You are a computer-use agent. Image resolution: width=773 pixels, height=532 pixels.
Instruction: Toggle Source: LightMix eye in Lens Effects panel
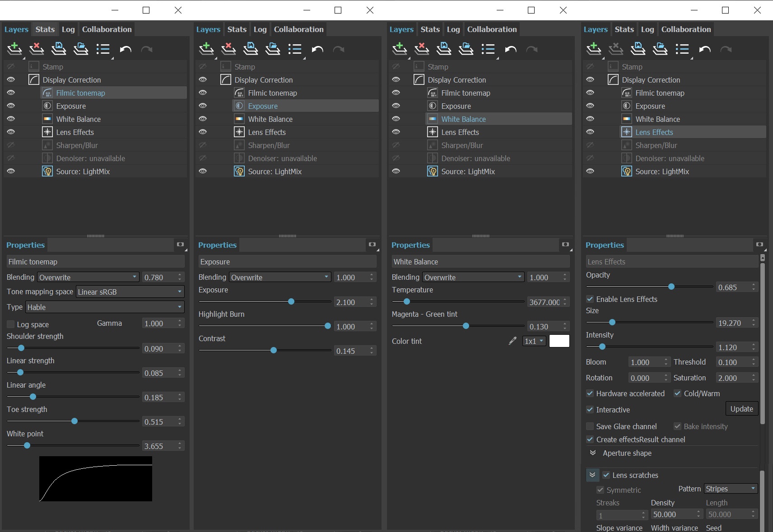click(x=590, y=171)
